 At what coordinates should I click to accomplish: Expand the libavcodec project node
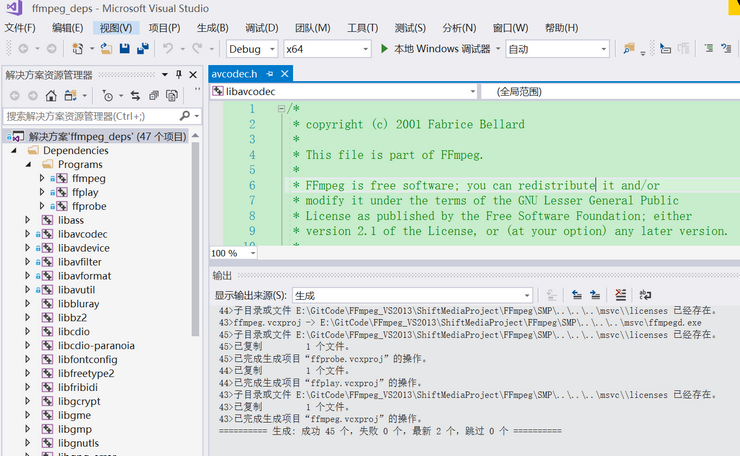coord(27,234)
